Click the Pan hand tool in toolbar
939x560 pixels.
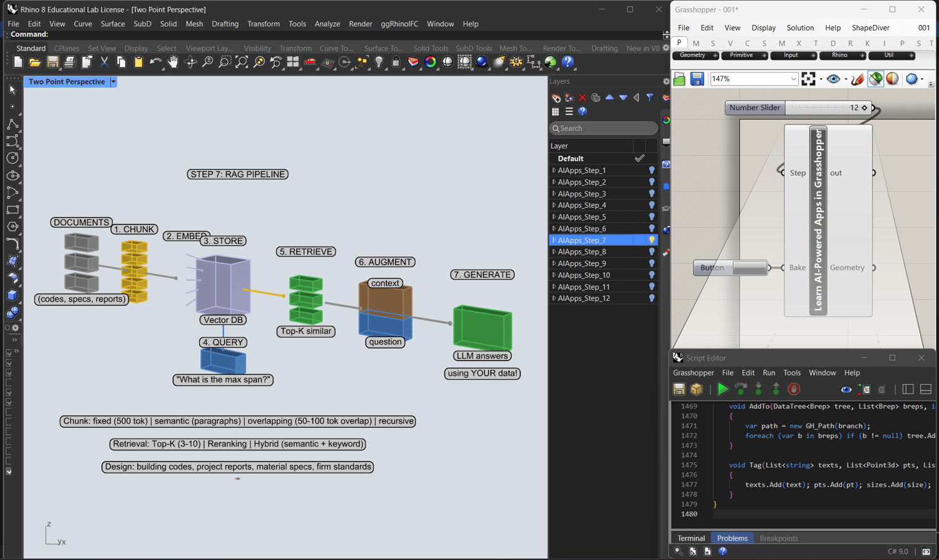[173, 62]
